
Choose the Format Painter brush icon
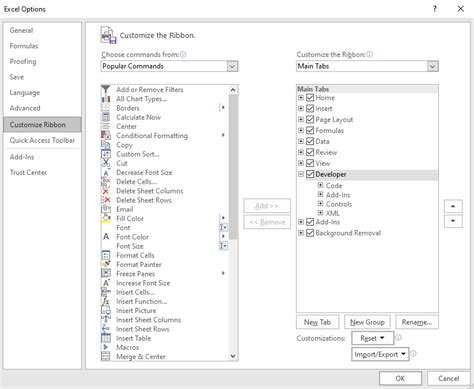click(x=106, y=264)
